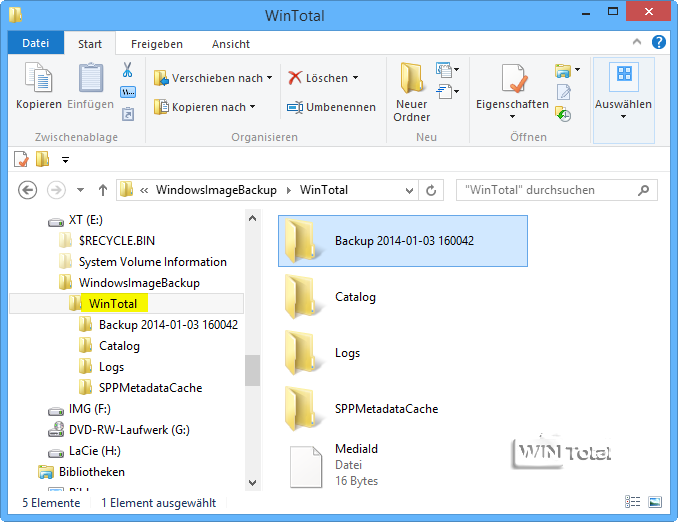The image size is (678, 522).
Task: Click the new item icon in Neu group
Action: click(444, 69)
